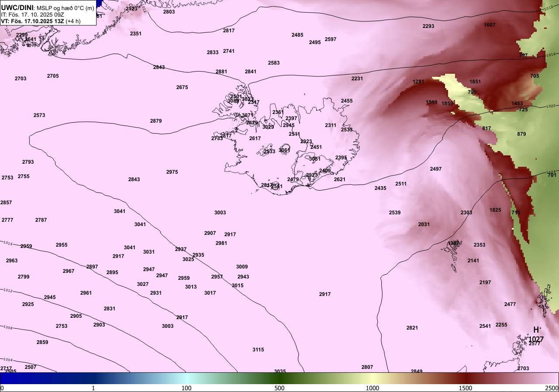This screenshot has width=559, height=392.
Task: Click the height value 2831
Action: (x=110, y=309)
